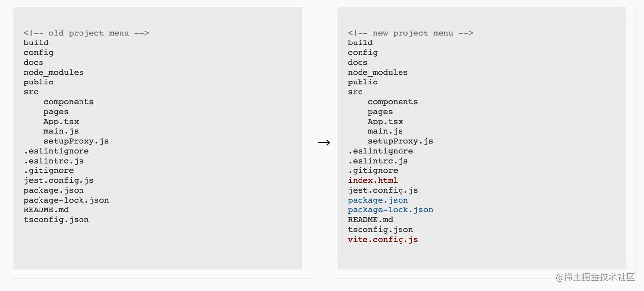Image resolution: width=644 pixels, height=291 pixels.
Task: Click the old project menu comment line
Action: (86, 33)
